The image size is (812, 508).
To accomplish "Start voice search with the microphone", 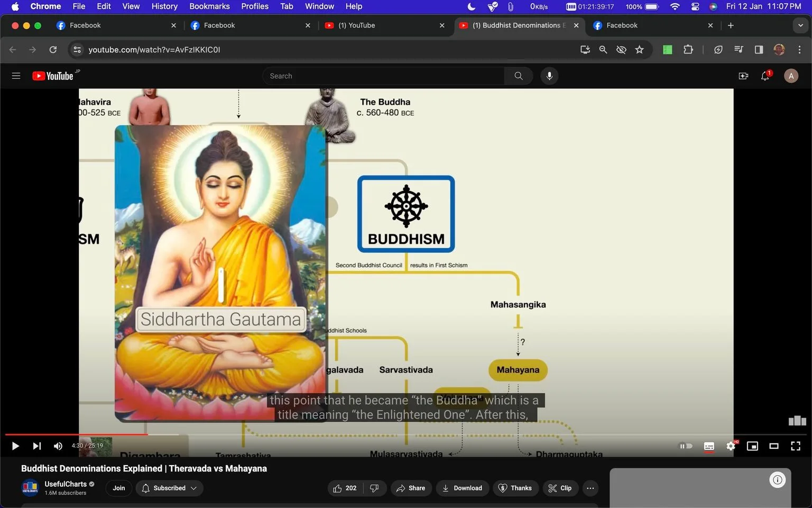I will 549,76.
